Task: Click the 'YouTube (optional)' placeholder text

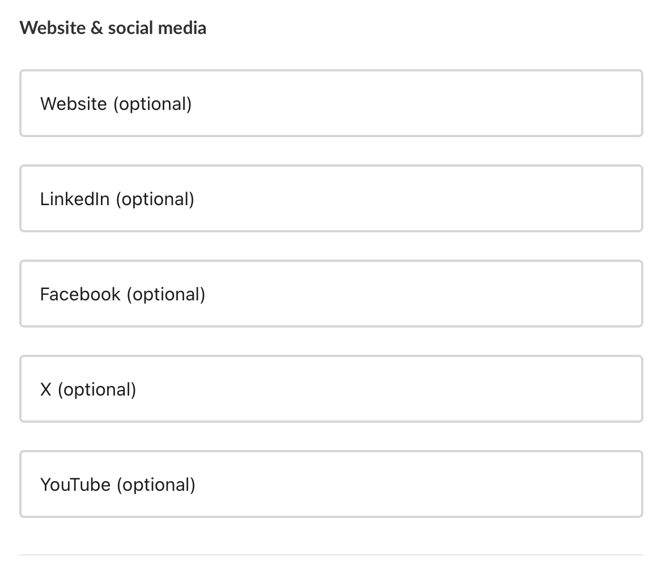Action: (117, 484)
